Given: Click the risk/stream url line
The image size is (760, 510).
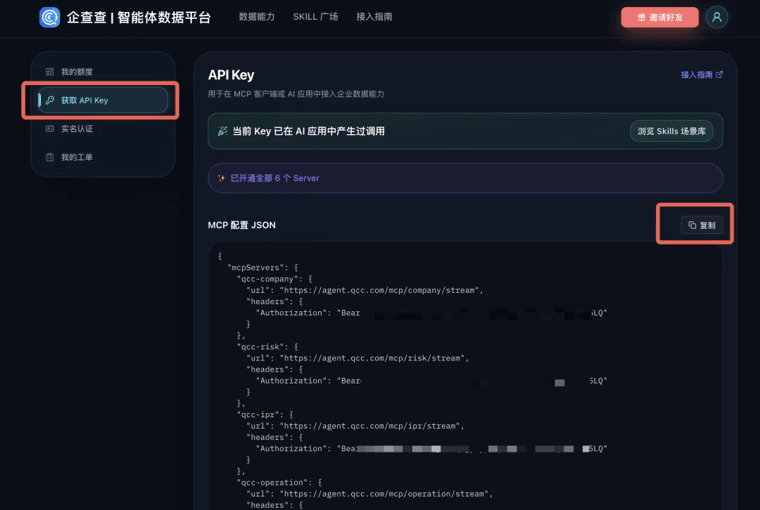Looking at the screenshot, I should pyautogui.click(x=358, y=358).
